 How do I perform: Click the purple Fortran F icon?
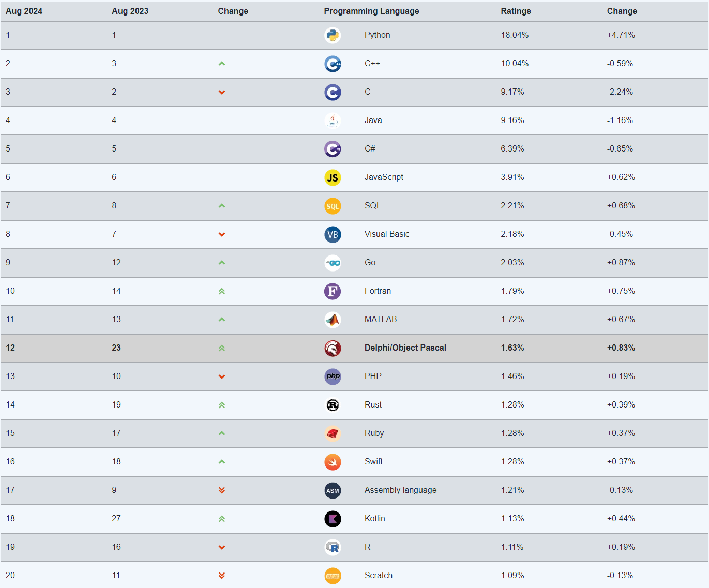point(333,291)
